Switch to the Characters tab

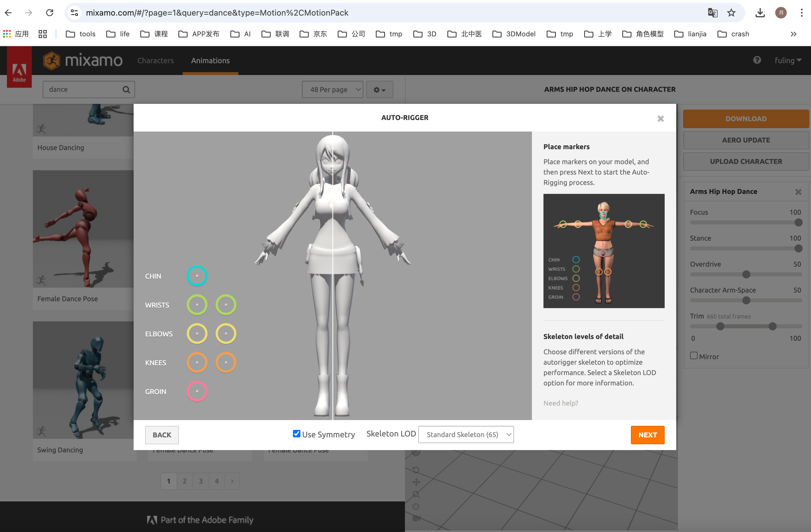coord(155,60)
